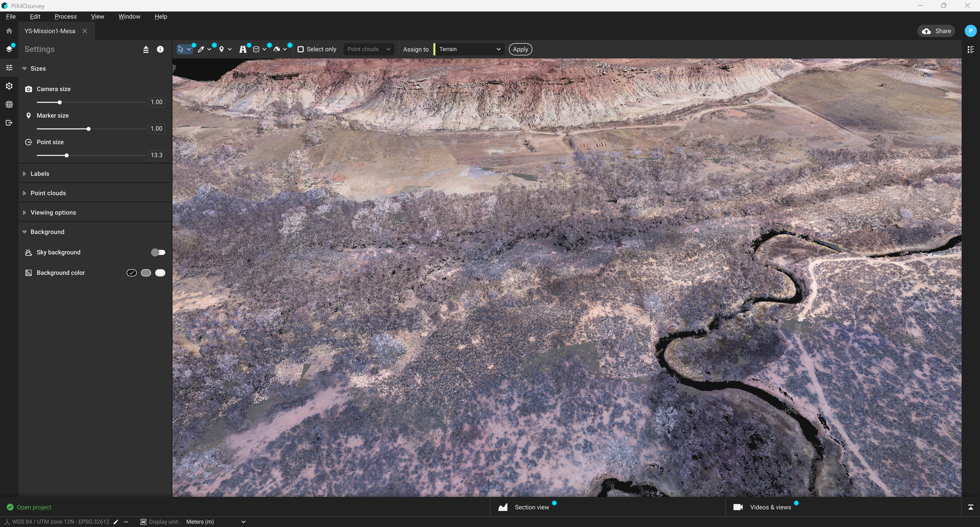This screenshot has width=980, height=527.
Task: Click the Share button
Action: (936, 31)
